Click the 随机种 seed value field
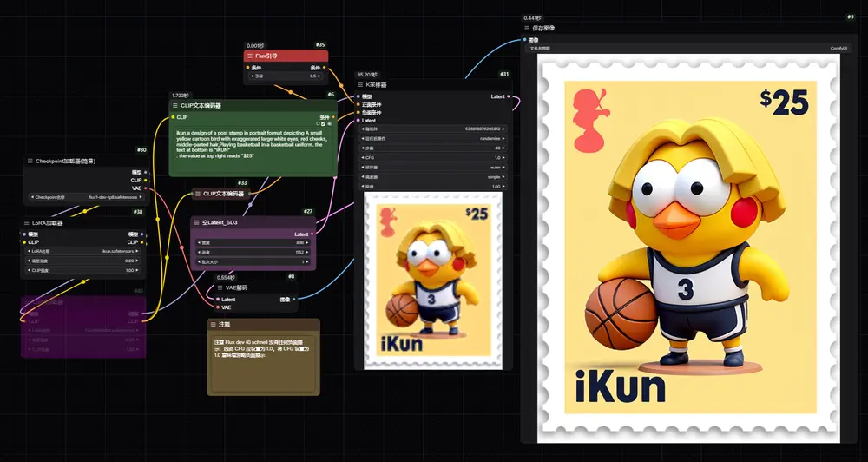This screenshot has height=462, width=868. (x=435, y=129)
